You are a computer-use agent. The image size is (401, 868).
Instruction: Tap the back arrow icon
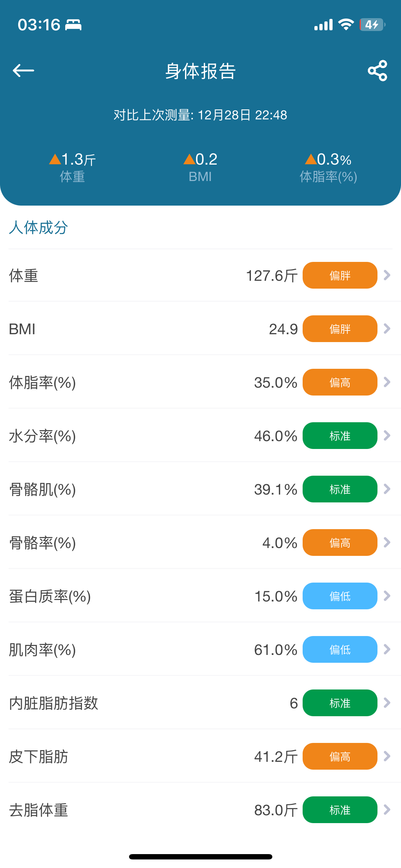coord(24,71)
